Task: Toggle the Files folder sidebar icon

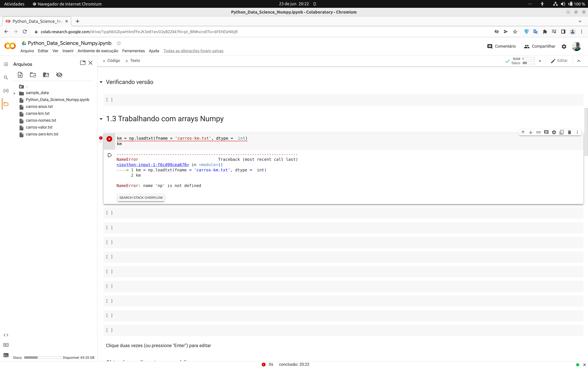Action: [6, 104]
